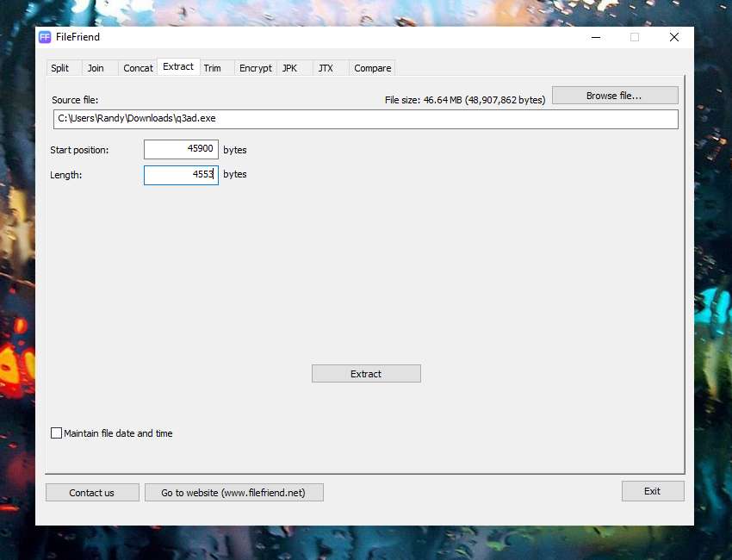Click the Length: label
Screen dimensions: 732x560
point(65,175)
